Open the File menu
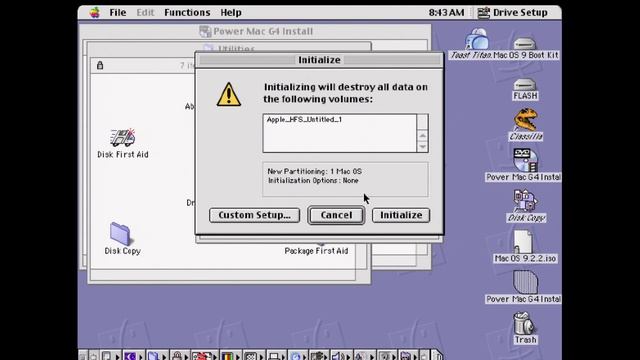This screenshot has width=640, height=360. pyautogui.click(x=118, y=13)
